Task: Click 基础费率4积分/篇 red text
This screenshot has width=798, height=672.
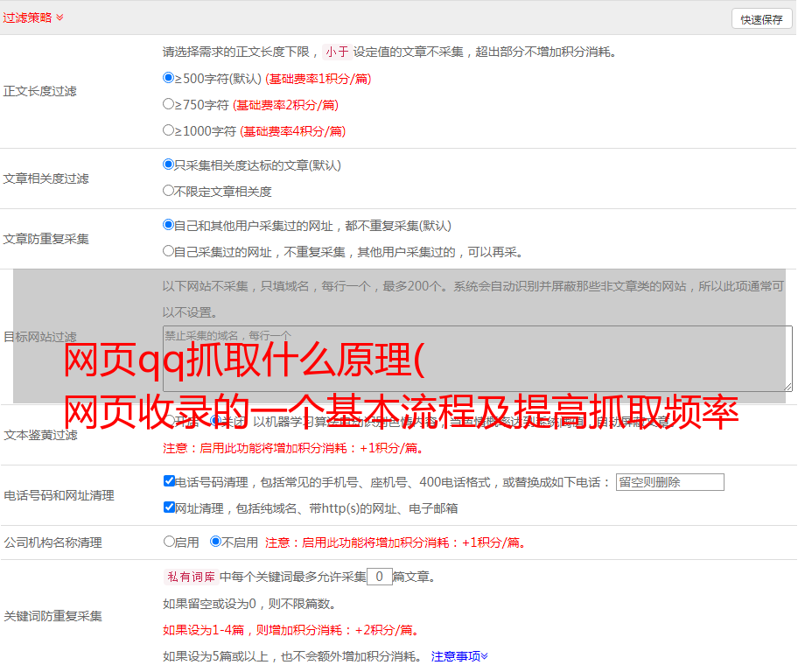Action: [293, 131]
